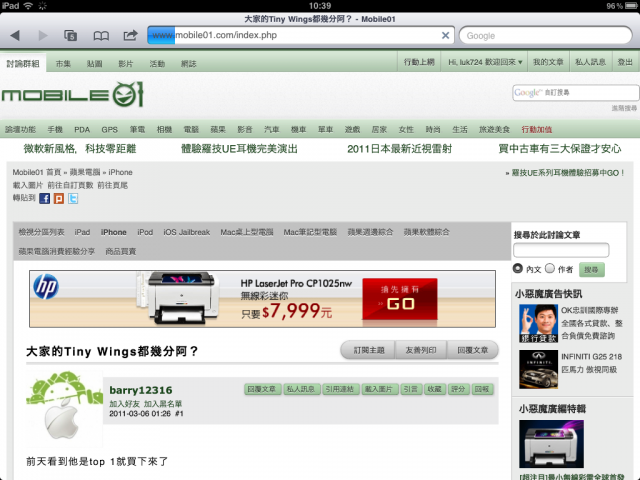Expand the Hi, luk724 user dropdown
640x480 pixels.
(x=485, y=62)
